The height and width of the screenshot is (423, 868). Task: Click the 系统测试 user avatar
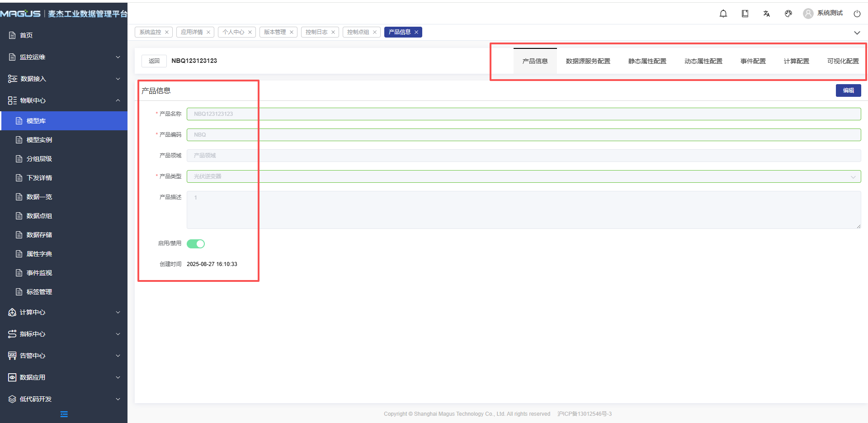808,14
